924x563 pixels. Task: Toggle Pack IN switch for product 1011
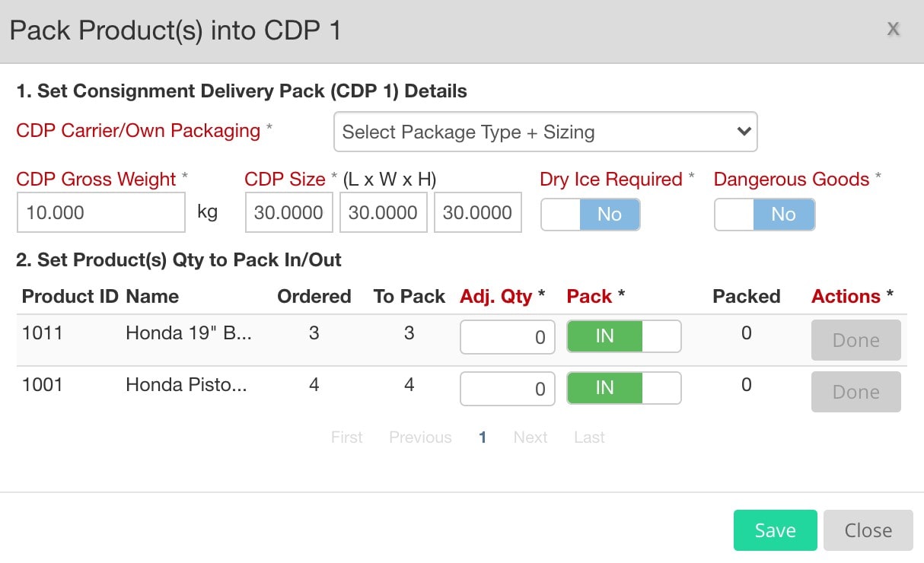pos(624,336)
